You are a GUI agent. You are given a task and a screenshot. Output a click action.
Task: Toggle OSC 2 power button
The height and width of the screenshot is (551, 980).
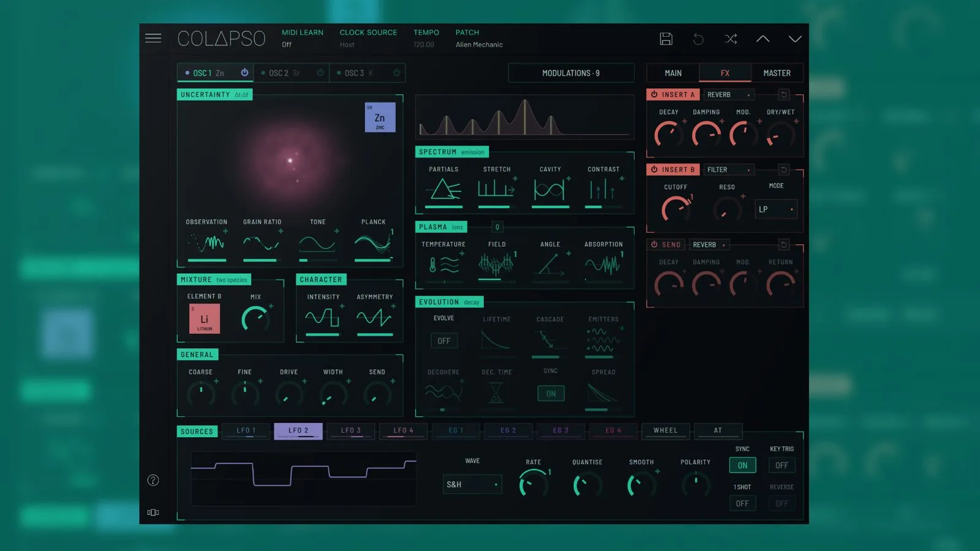(320, 72)
